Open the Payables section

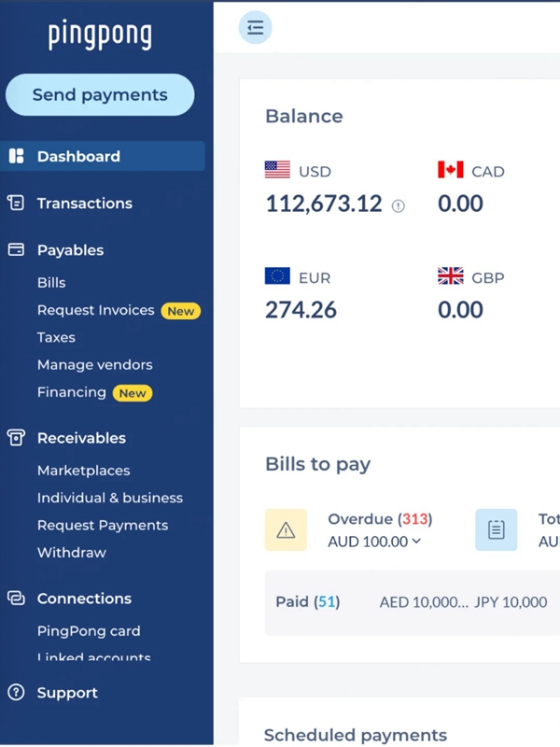(x=71, y=250)
